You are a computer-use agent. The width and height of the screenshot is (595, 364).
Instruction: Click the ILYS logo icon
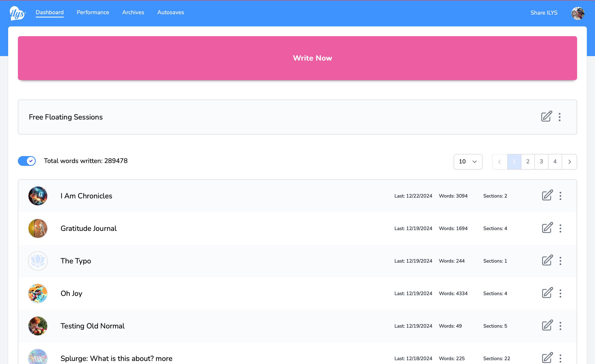[x=17, y=13]
